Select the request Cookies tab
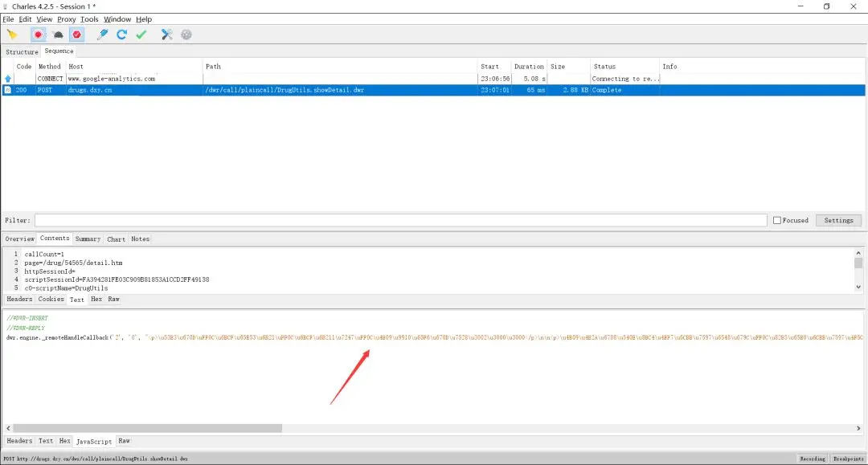The width and height of the screenshot is (868, 465). [x=51, y=299]
